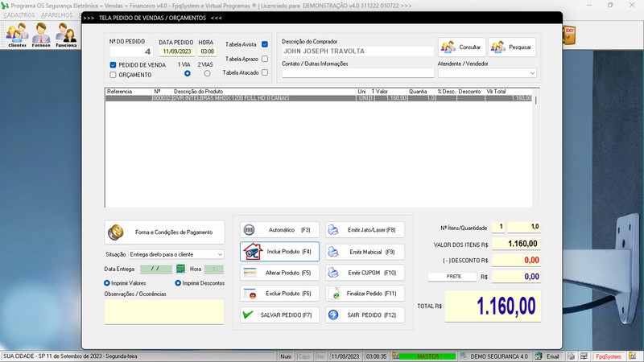
Task: Click the Exit door icon behind dialog
Action: pos(569,35)
